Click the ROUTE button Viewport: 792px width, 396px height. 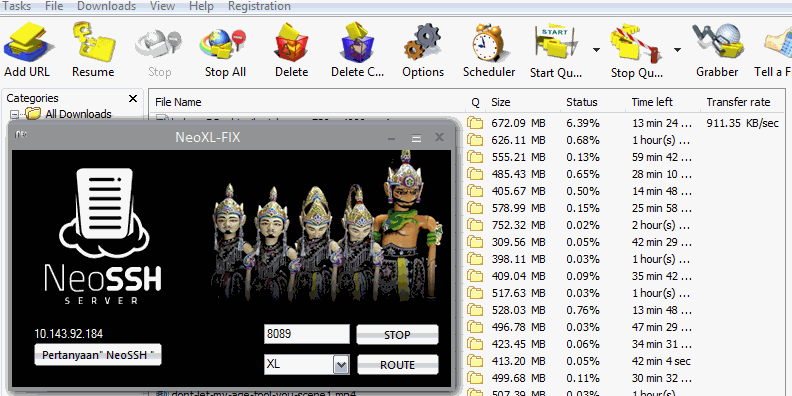[x=398, y=365]
